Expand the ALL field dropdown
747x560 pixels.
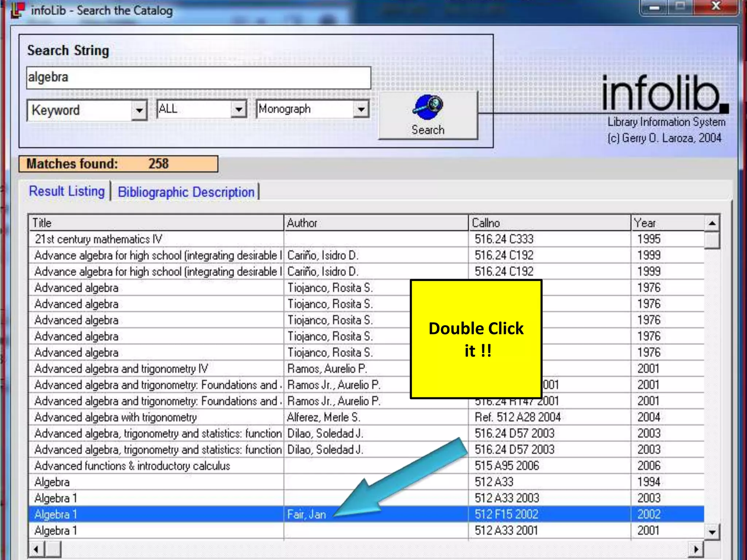point(239,109)
